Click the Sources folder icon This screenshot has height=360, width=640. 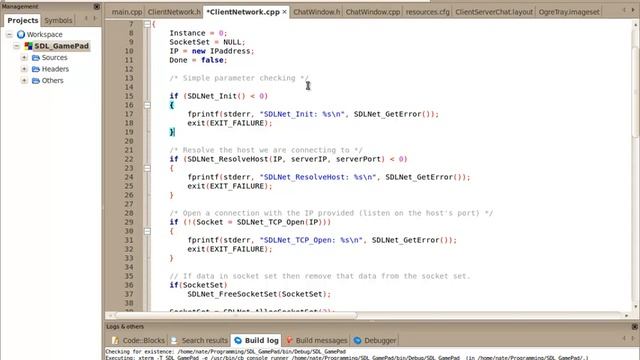pyautogui.click(x=36, y=58)
